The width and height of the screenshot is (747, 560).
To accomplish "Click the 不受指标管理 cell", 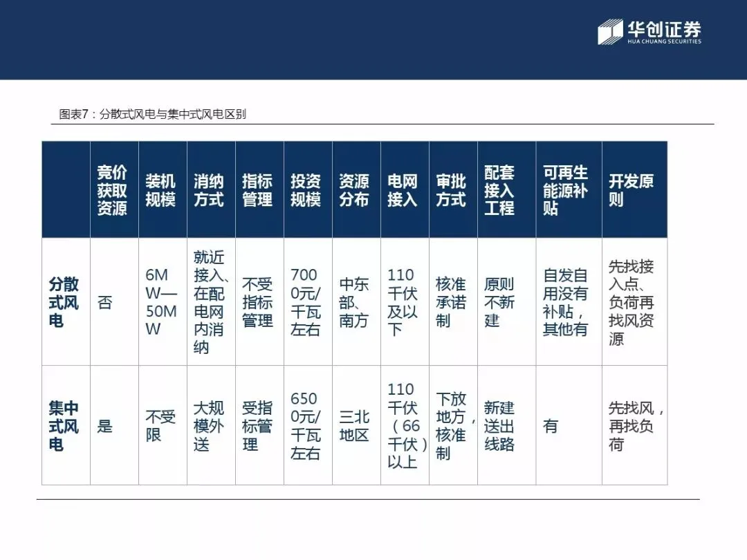I will [259, 302].
